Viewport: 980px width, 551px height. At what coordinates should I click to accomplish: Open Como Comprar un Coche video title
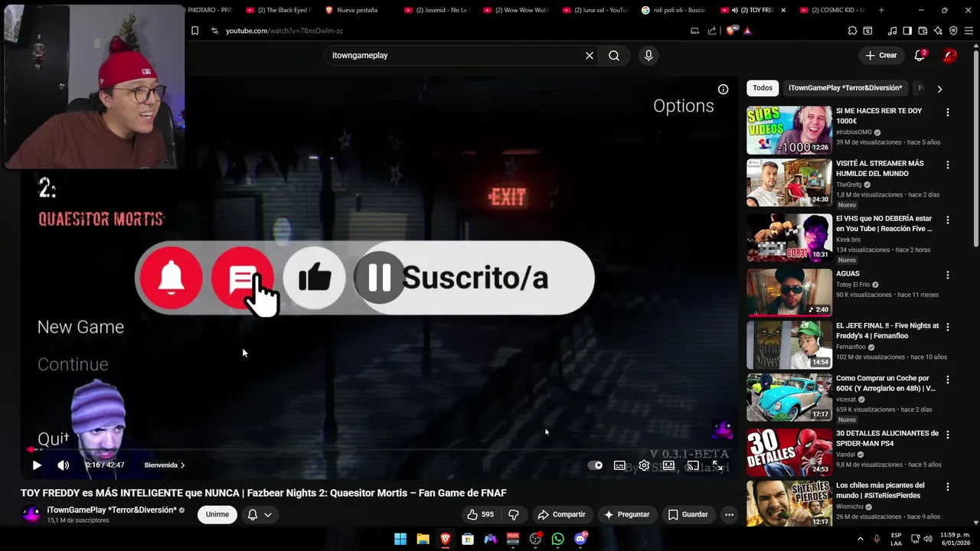pos(886,383)
